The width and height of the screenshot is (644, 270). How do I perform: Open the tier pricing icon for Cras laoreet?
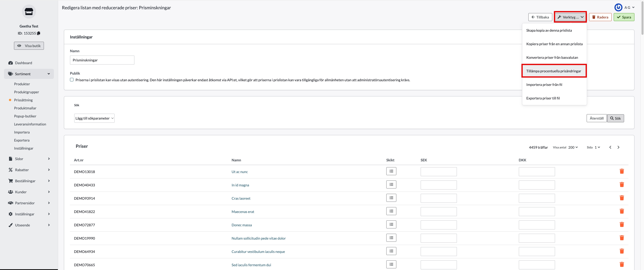coord(391,198)
